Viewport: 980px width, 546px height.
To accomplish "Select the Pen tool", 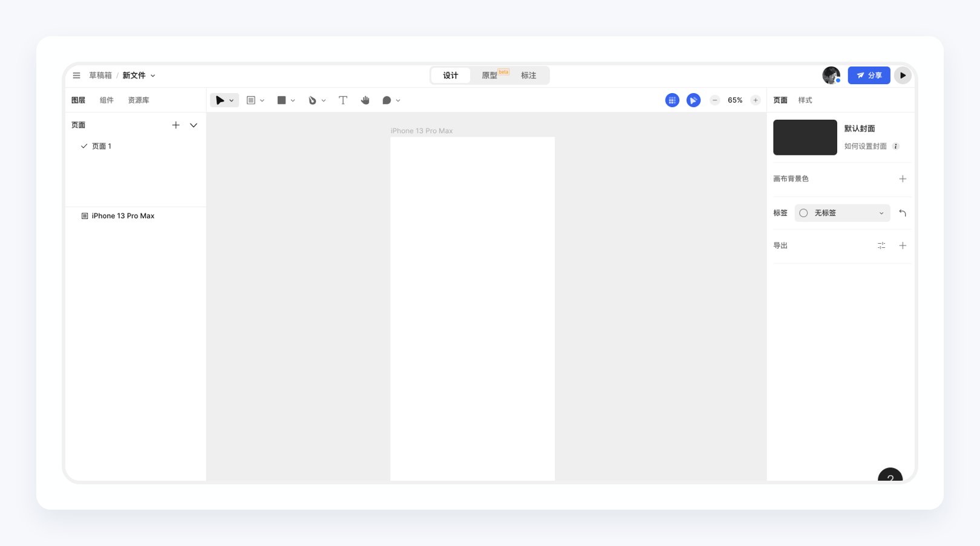I will tap(312, 100).
